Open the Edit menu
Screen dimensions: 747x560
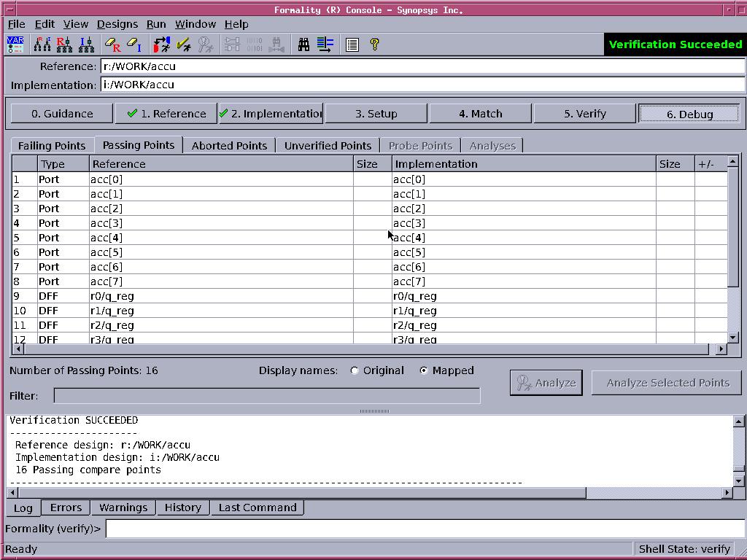[44, 24]
